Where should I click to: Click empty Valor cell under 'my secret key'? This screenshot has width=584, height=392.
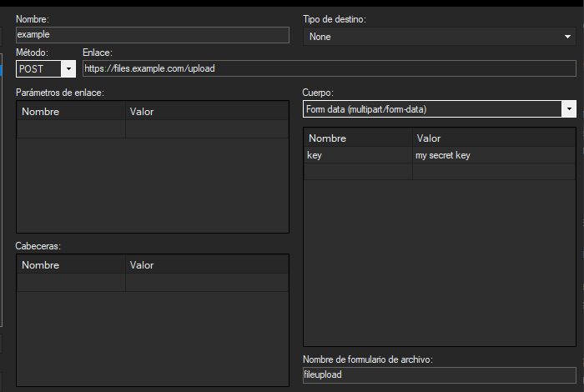click(x=494, y=172)
